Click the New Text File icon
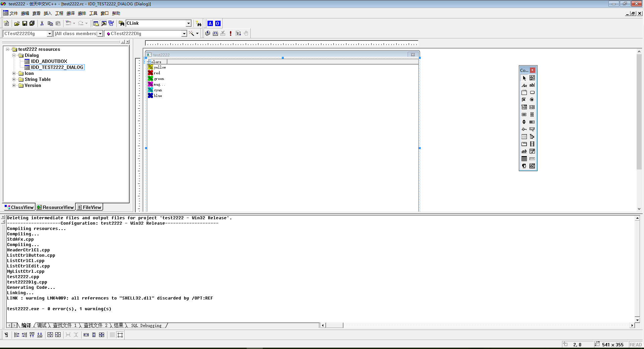Viewport: 644px width, 349px height. click(x=7, y=23)
